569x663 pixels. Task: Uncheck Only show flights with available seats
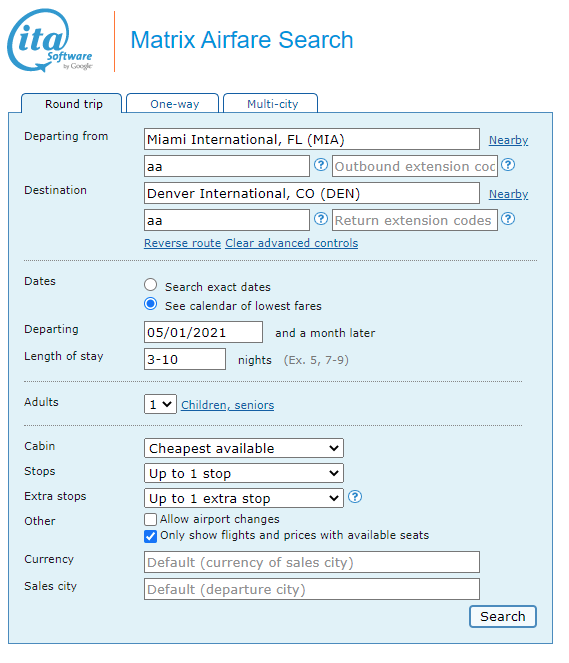tap(150, 536)
